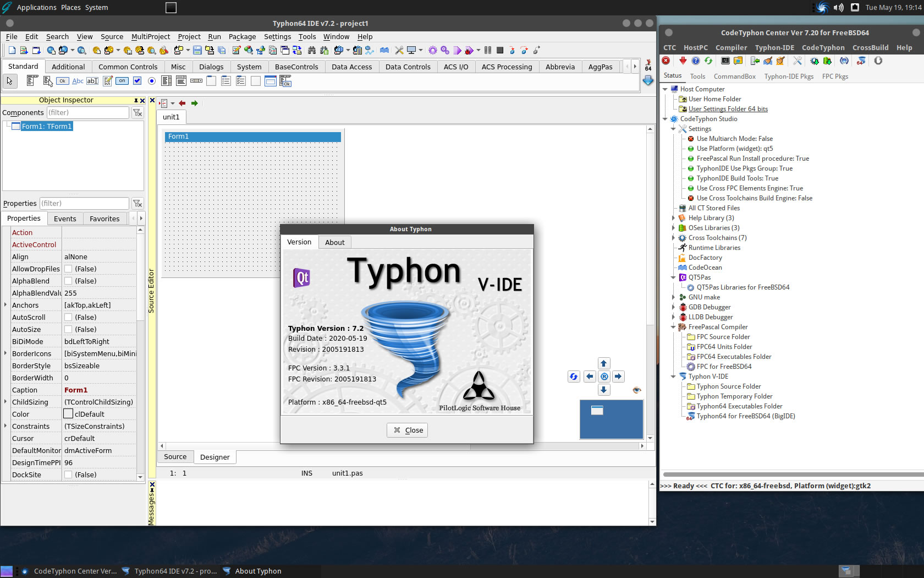This screenshot has width=924, height=578.
Task: Click the Pause execution icon
Action: coord(487,50)
